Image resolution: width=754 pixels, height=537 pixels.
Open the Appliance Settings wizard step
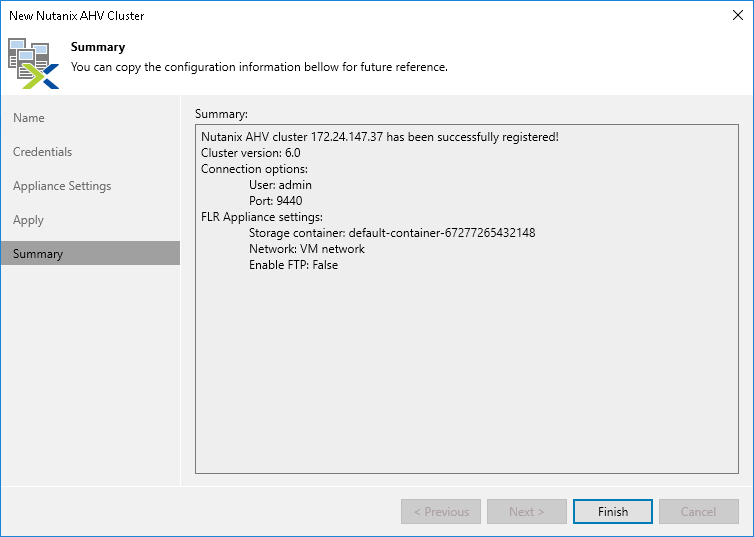click(x=62, y=186)
